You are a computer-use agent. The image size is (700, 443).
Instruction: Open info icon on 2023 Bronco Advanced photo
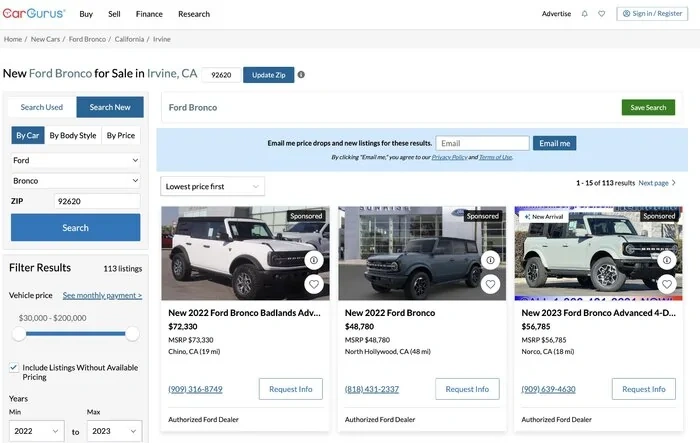(x=667, y=260)
